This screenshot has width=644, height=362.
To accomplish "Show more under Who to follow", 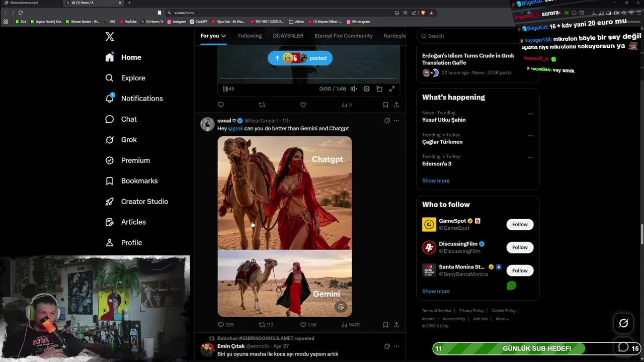I will 436,292.
